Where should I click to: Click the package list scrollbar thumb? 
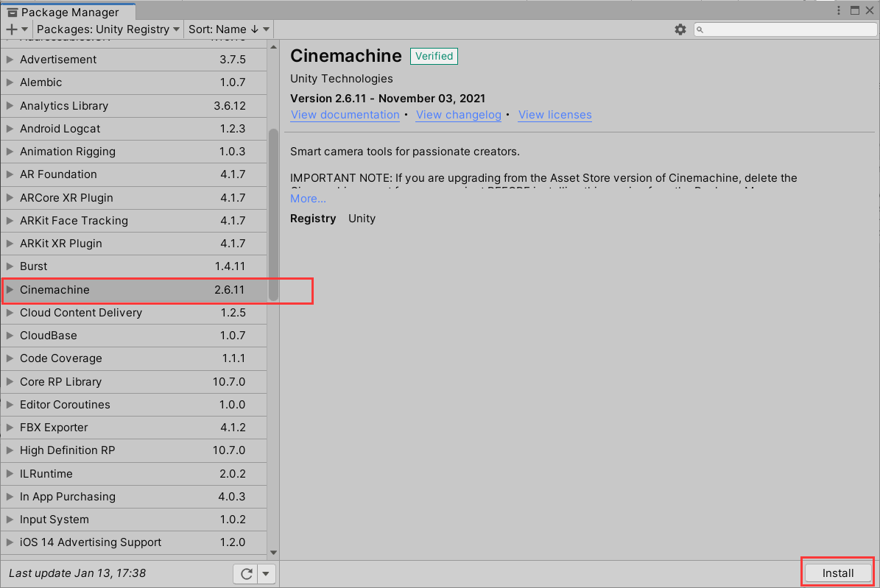coord(273,215)
